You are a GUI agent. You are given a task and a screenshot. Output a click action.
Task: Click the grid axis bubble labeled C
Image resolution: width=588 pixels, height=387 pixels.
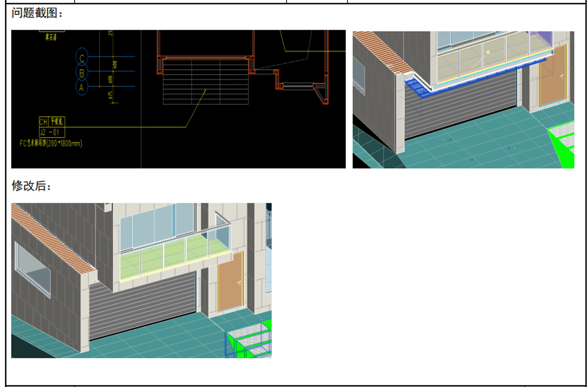pyautogui.click(x=82, y=57)
